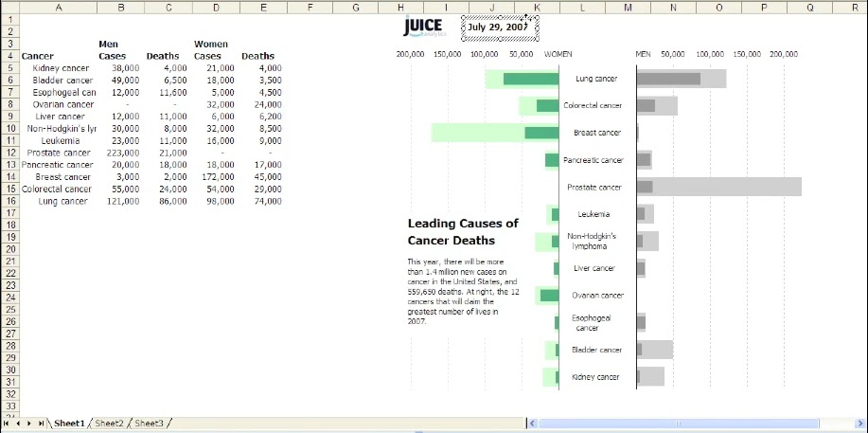Click 'Colorectal cancer' chart label
This screenshot has width=868, height=433.
[593, 105]
